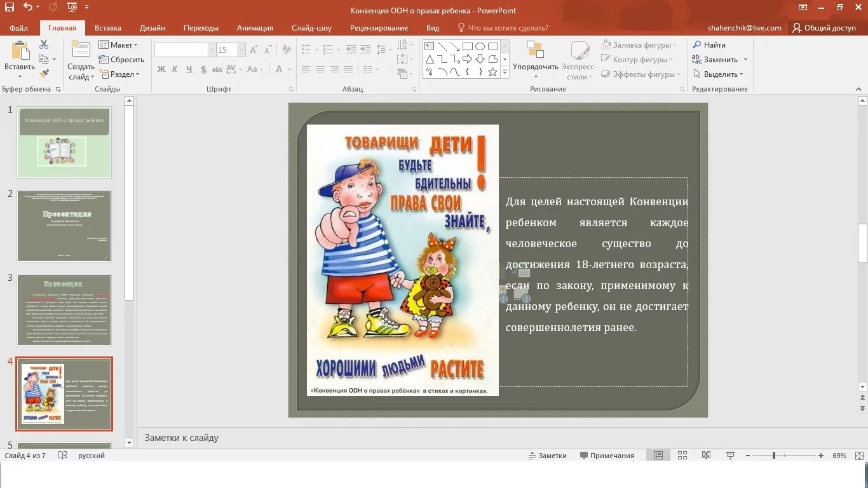Align text to the right
The image size is (868, 488).
[334, 69]
